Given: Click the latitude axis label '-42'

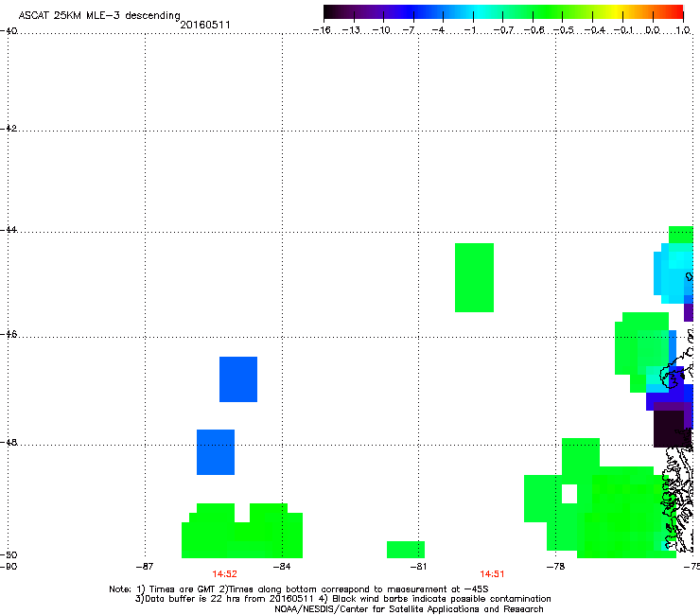Looking at the screenshot, I should [x=9, y=128].
